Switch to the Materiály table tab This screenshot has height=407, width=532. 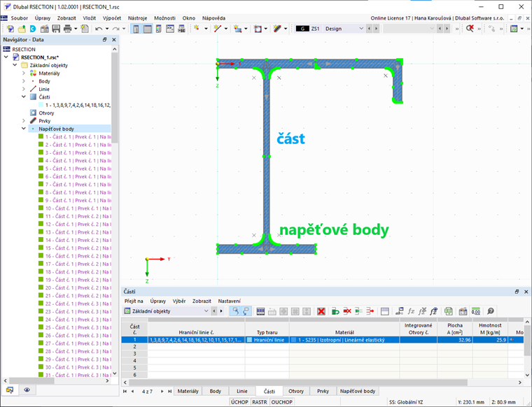click(188, 391)
